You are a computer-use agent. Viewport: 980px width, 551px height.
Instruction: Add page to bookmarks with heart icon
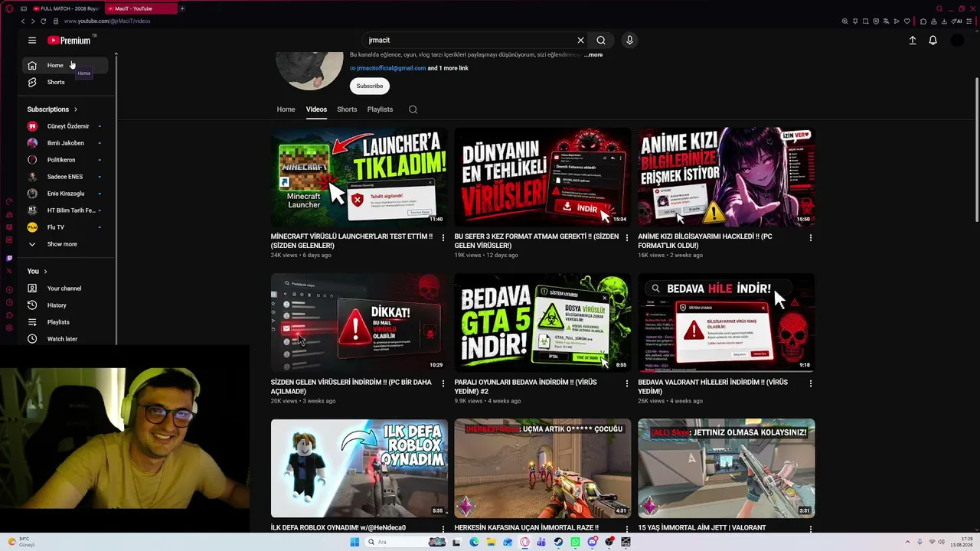(907, 21)
